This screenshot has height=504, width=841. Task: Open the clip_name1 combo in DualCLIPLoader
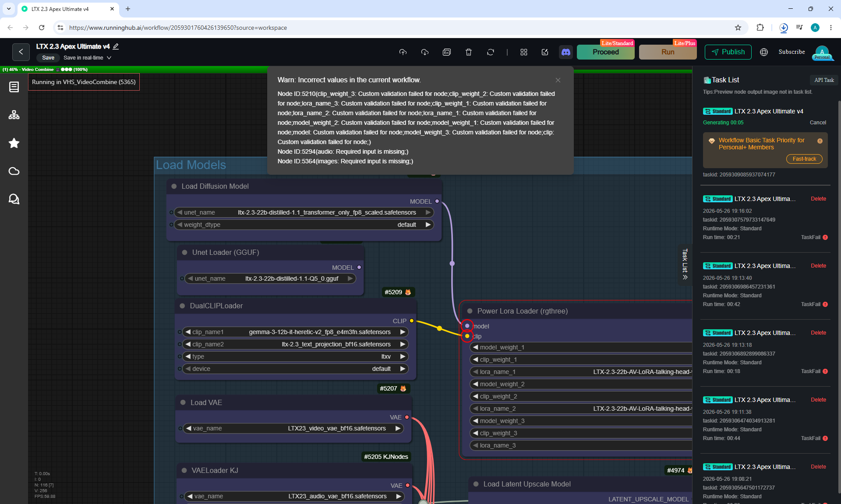[295, 332]
